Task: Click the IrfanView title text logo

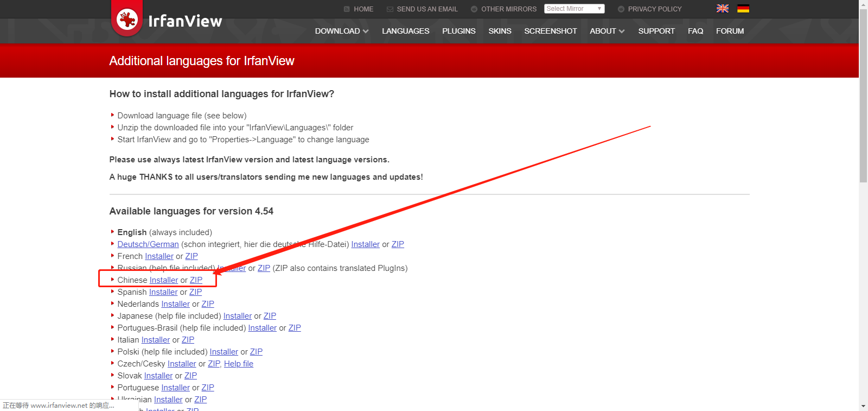Action: (x=185, y=21)
